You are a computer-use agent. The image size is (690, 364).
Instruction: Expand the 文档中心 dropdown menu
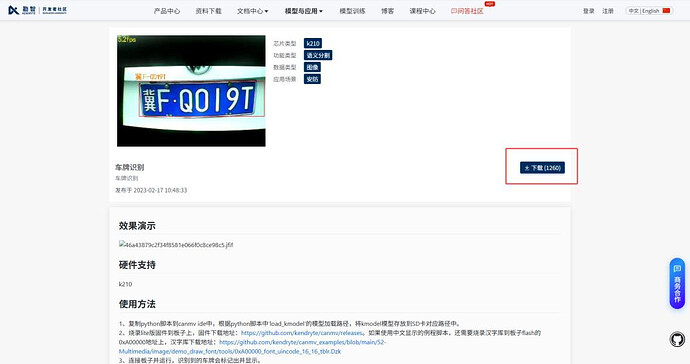coord(253,11)
